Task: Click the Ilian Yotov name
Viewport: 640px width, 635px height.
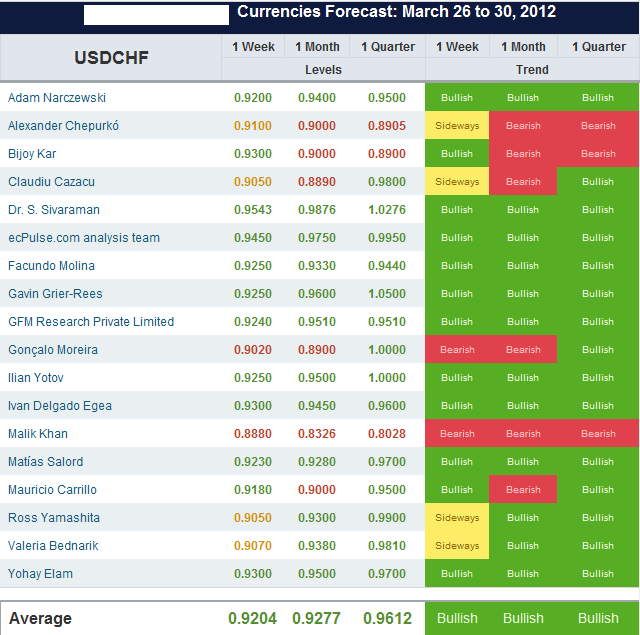Action: 36,378
